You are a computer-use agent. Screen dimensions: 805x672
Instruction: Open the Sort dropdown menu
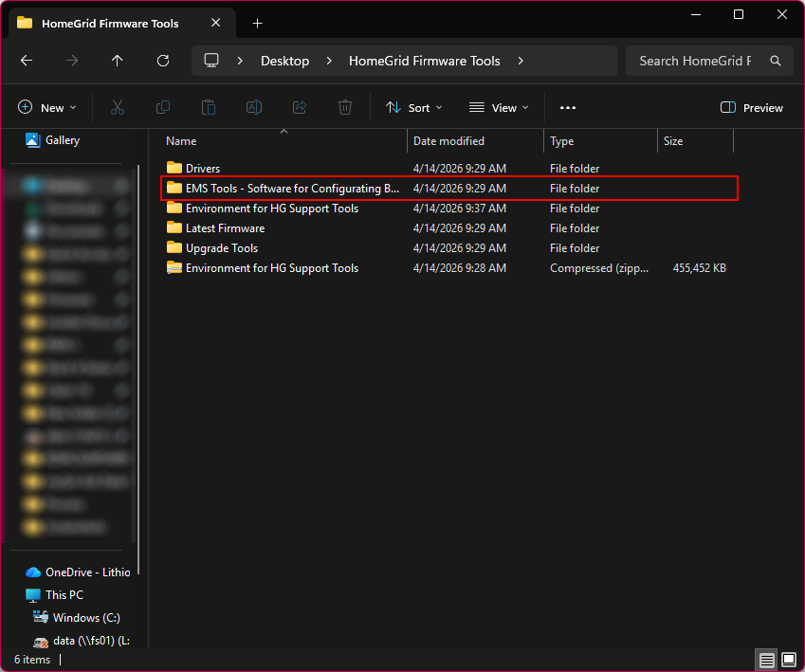(x=413, y=108)
